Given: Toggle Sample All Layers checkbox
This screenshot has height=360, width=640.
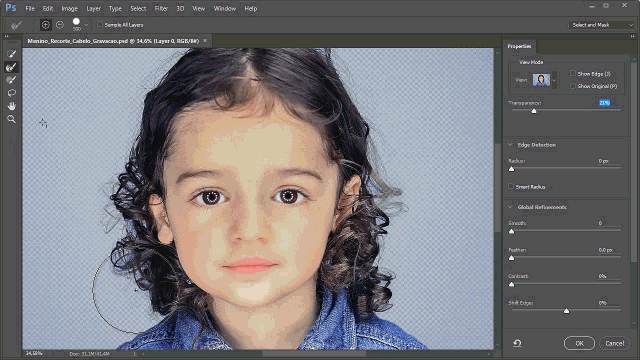Looking at the screenshot, I should (100, 24).
